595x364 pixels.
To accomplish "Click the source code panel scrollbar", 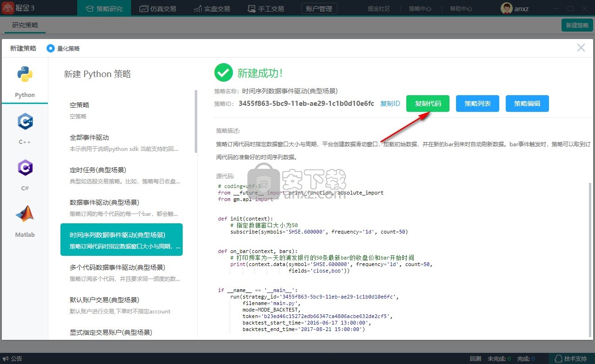I will coord(591,260).
